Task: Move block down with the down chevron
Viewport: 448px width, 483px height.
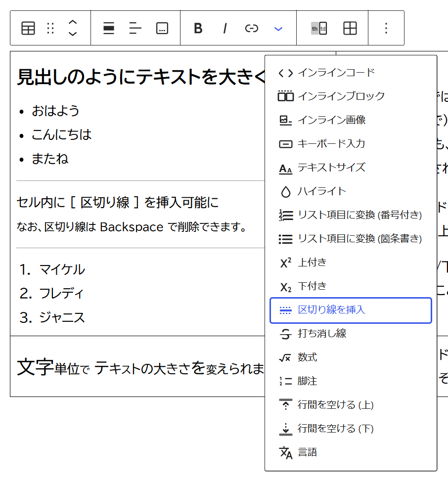Action: [x=72, y=34]
